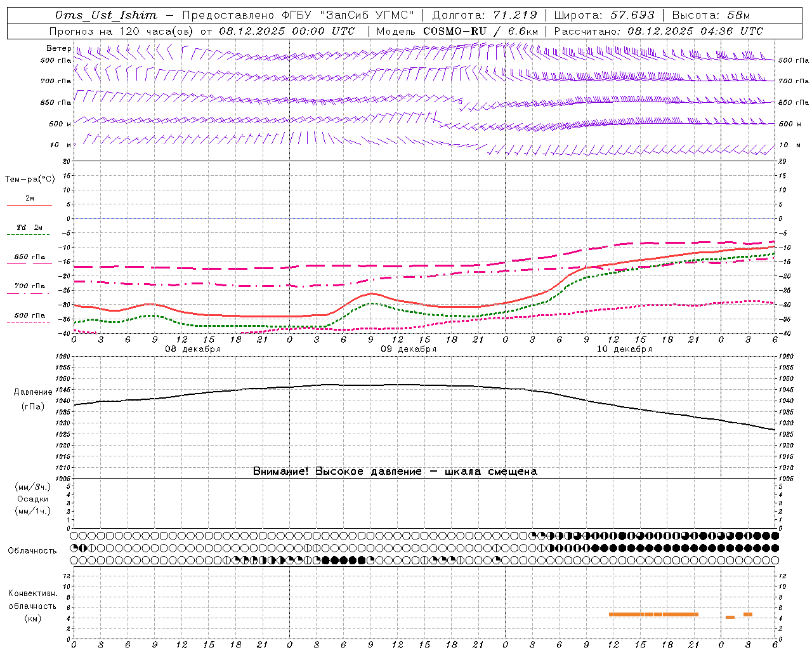
Task: Click the Рассчитано: 08.12.2025 04:36 UTC timestamp
Action: tap(658, 31)
